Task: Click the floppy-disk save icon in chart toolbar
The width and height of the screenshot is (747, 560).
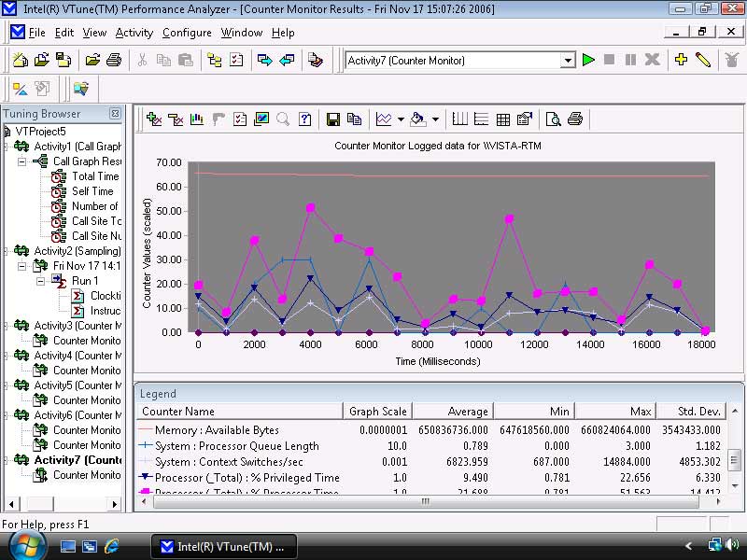Action: click(333, 119)
